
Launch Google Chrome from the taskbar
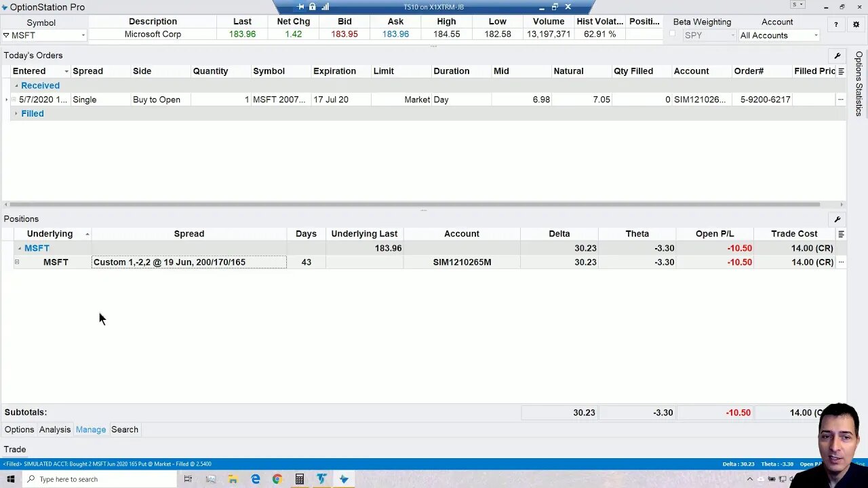click(x=277, y=479)
